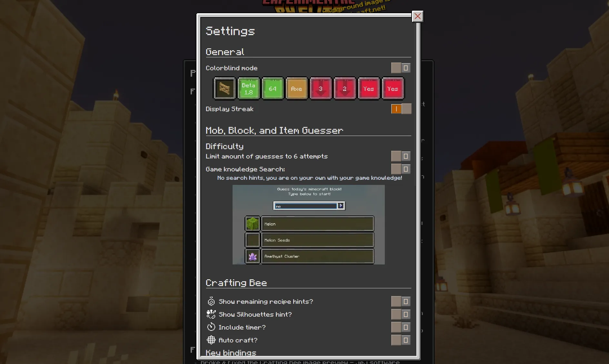Click 'Show remaining recipe hints?' label
The width and height of the screenshot is (609, 364).
coord(266,302)
